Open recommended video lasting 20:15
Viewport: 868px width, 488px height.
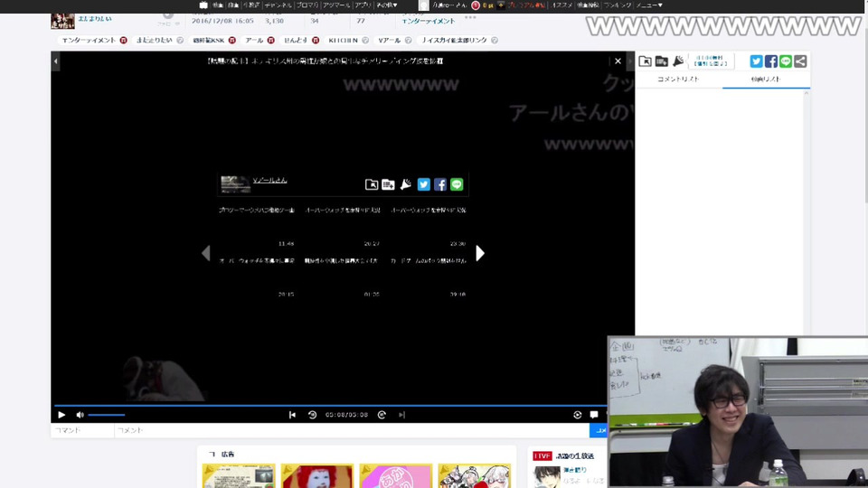(x=256, y=277)
